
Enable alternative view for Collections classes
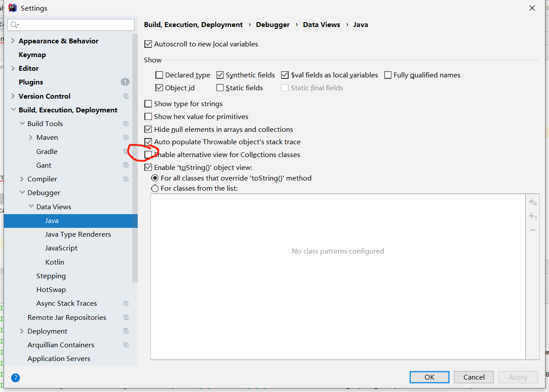point(148,155)
